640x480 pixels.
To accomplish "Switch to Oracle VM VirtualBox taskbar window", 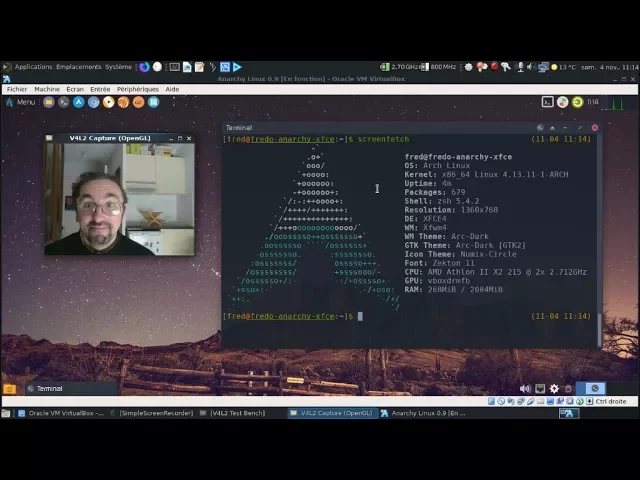I will [x=61, y=413].
